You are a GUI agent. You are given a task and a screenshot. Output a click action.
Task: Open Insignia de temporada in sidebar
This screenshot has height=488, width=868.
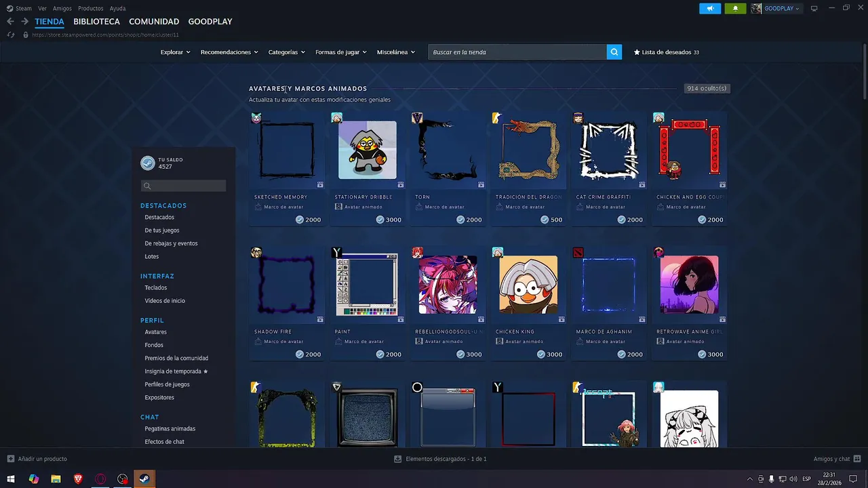(176, 371)
